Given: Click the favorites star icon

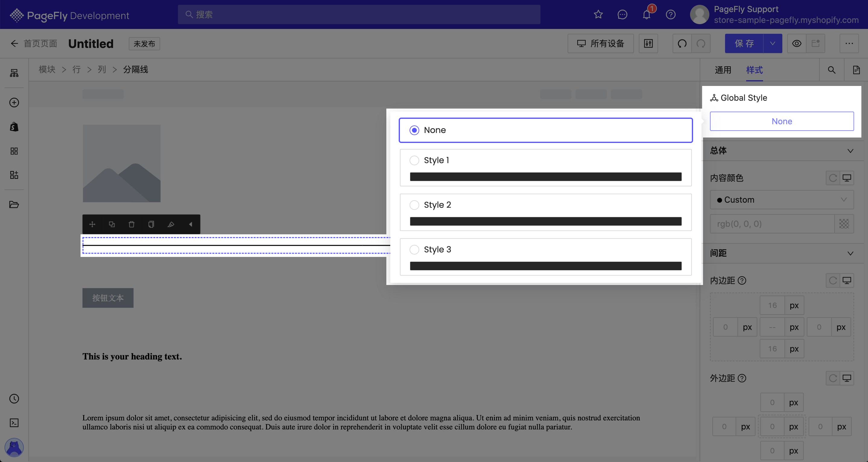Looking at the screenshot, I should pyautogui.click(x=598, y=14).
